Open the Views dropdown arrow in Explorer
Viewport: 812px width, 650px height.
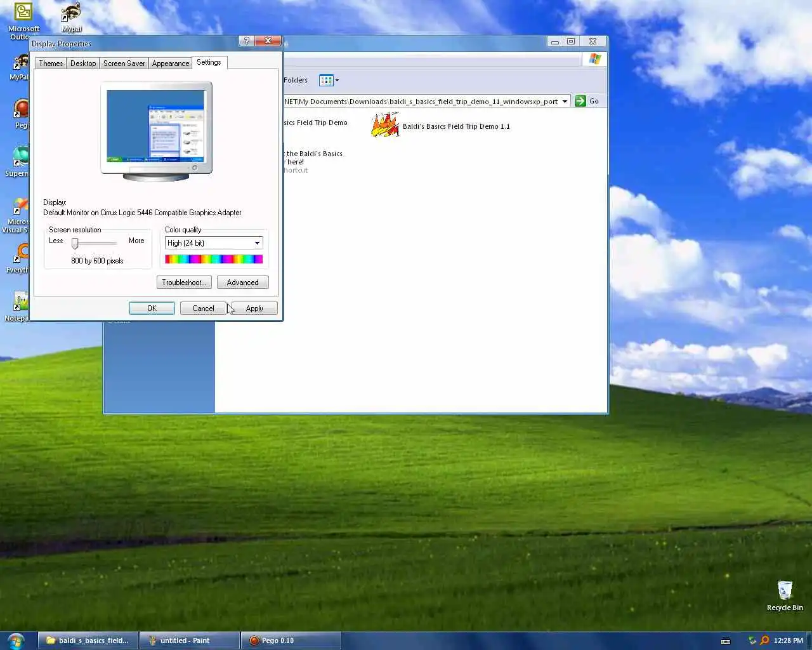coord(337,80)
